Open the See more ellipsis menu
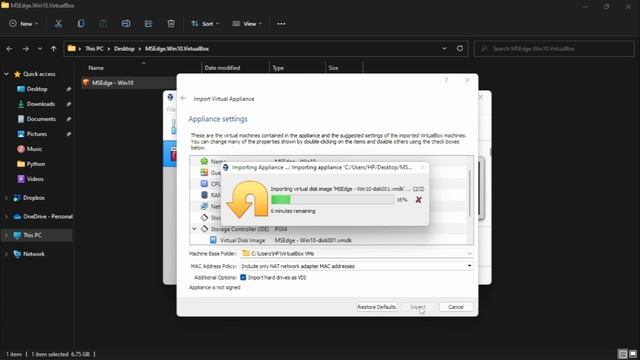640x360 pixels. coord(281,24)
